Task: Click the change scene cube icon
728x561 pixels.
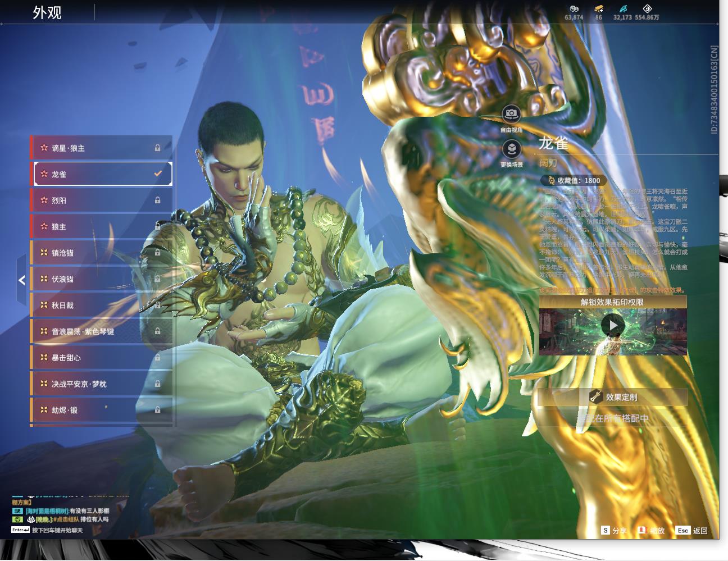Action: [511, 149]
